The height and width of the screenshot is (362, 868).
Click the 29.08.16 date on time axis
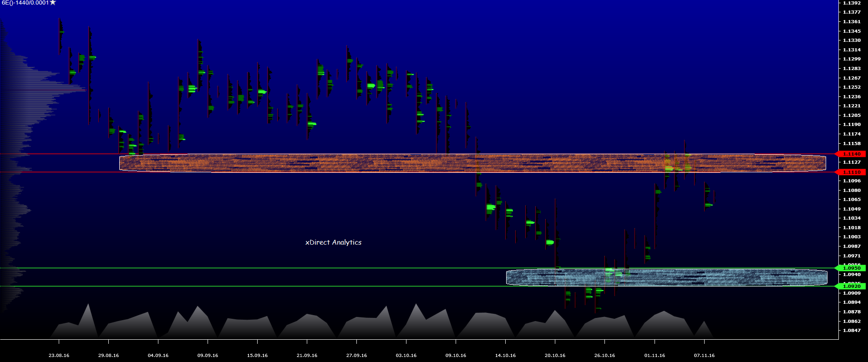click(x=108, y=356)
